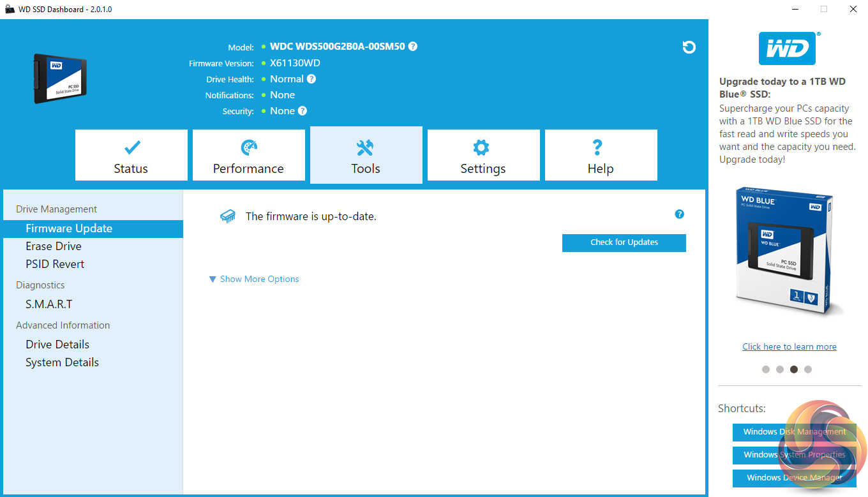Open Erase Drive option
The image size is (868, 497).
point(54,246)
